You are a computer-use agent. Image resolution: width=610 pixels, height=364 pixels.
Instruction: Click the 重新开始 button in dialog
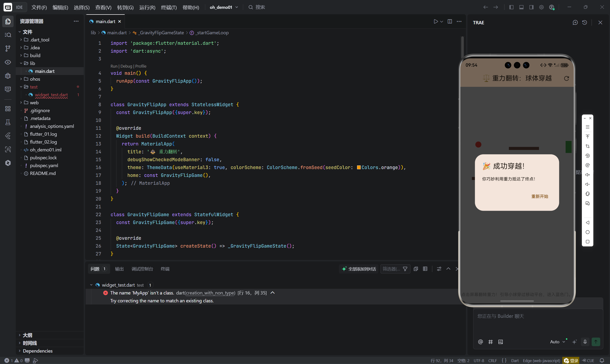539,196
